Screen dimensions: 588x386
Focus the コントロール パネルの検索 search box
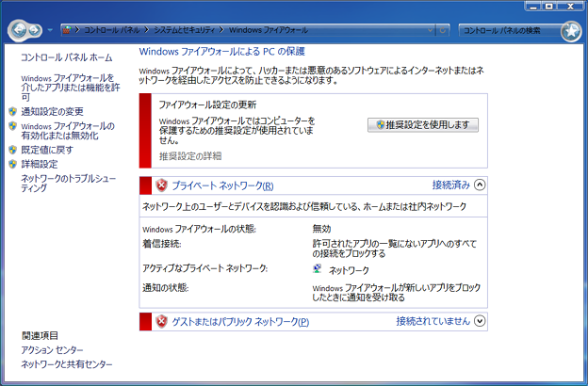click(x=510, y=30)
